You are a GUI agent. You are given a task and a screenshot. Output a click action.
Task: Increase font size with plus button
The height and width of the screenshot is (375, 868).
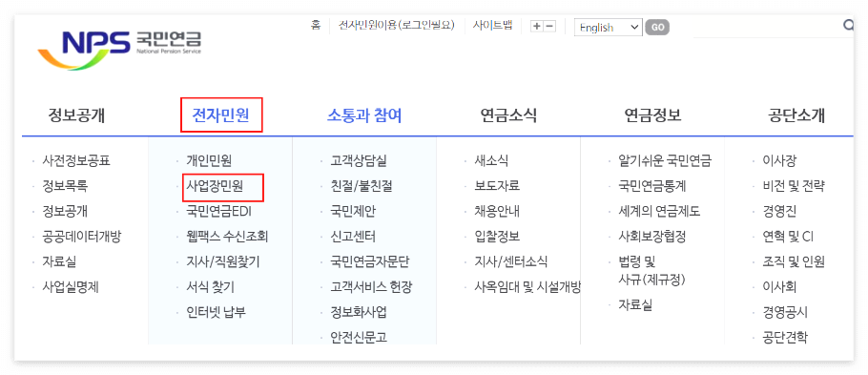pos(536,26)
